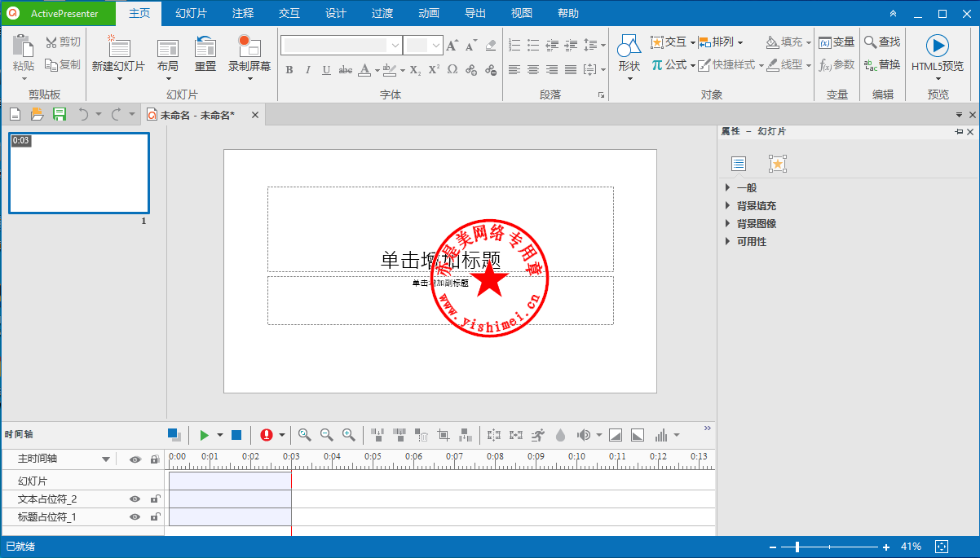This screenshot has width=980, height=558.
Task: Toggle visibility eye for 标题占位符_1
Action: point(135,516)
